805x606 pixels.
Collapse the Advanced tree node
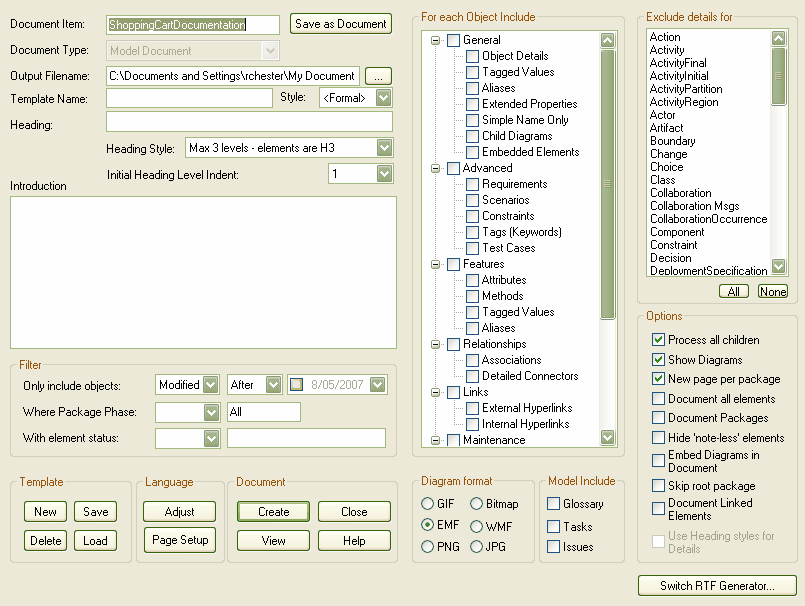436,168
